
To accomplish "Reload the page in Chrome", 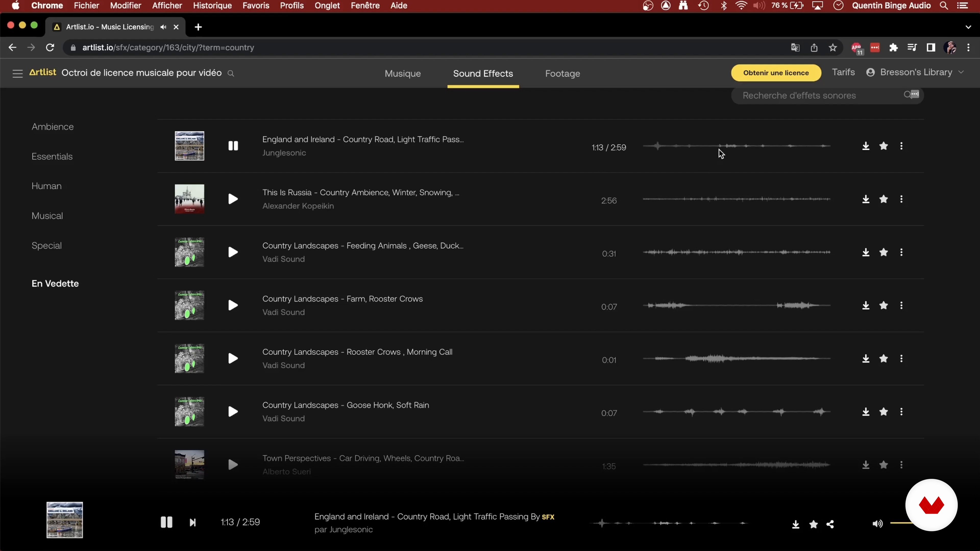I will (x=50, y=47).
